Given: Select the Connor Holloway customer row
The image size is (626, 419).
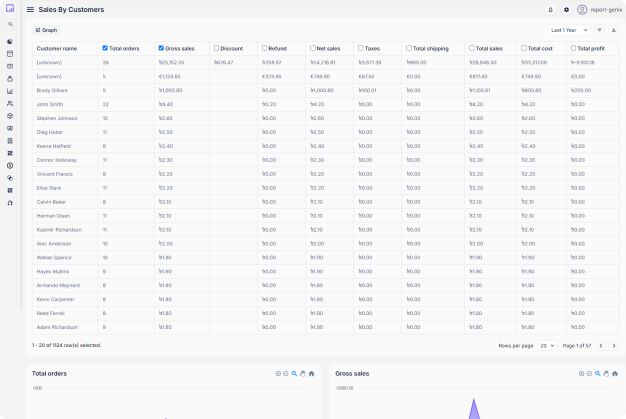Looking at the screenshot, I should point(325,160).
